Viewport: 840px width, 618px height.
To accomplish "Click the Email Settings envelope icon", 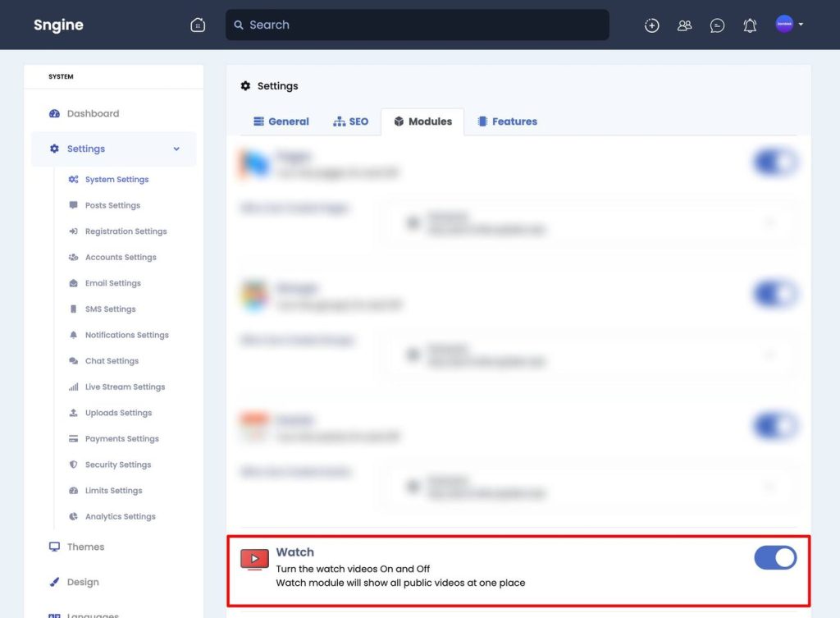I will point(73,283).
